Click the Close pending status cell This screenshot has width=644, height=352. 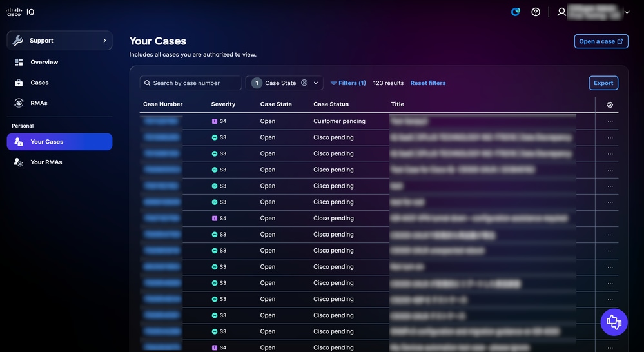pyautogui.click(x=333, y=218)
